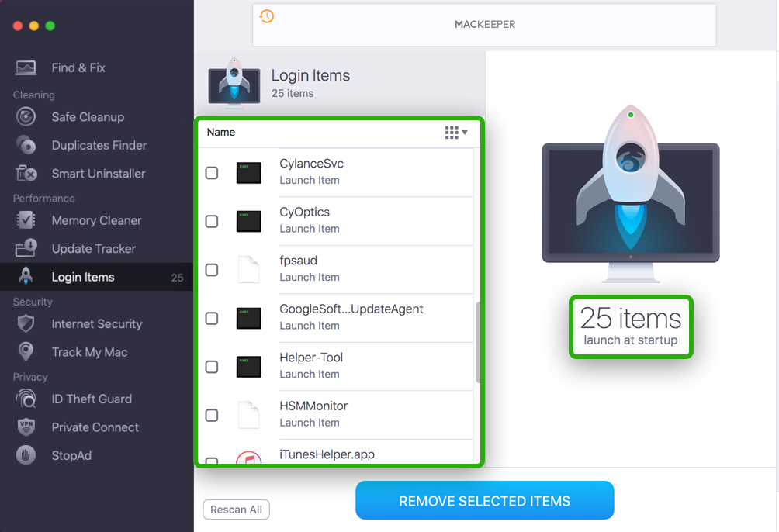Click the Find & Fix laptop icon
The width and height of the screenshot is (779, 532).
26,67
